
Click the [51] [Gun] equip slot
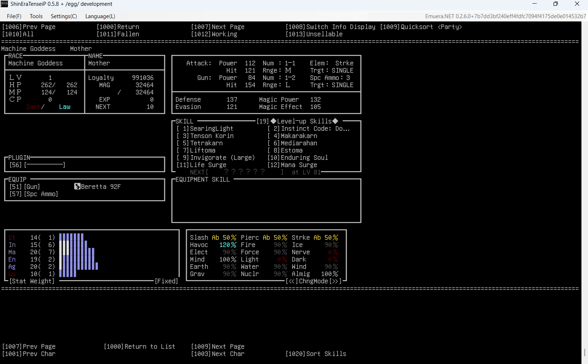point(25,187)
